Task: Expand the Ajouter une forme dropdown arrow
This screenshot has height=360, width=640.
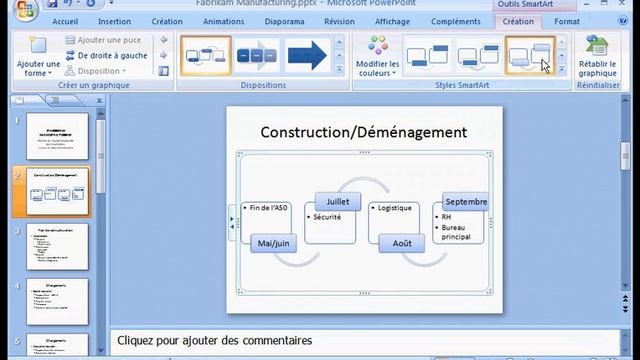Action: tap(50, 73)
